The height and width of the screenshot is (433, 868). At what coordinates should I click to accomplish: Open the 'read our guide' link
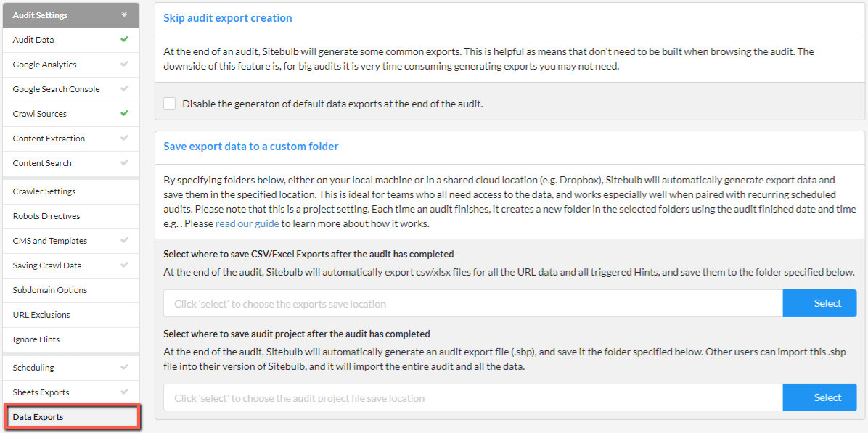(247, 225)
